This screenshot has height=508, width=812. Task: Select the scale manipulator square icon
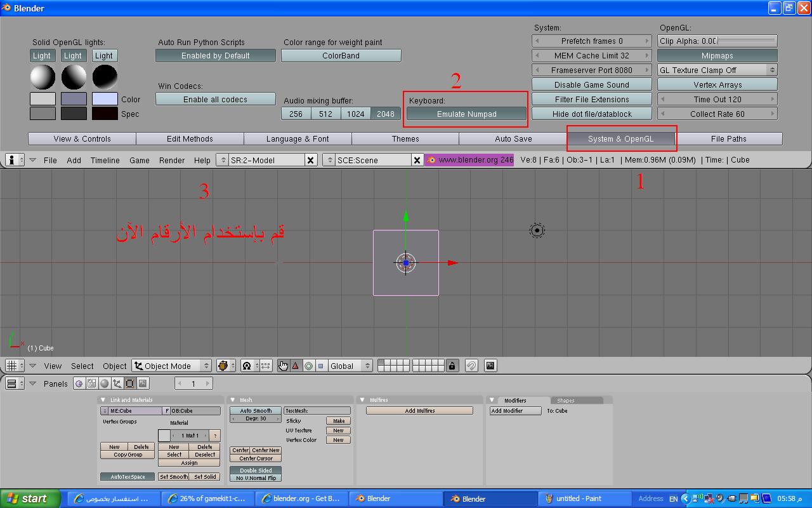[x=320, y=366]
